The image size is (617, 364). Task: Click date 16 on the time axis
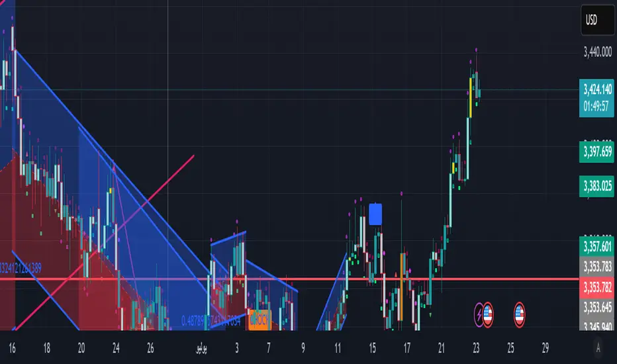[12, 348]
